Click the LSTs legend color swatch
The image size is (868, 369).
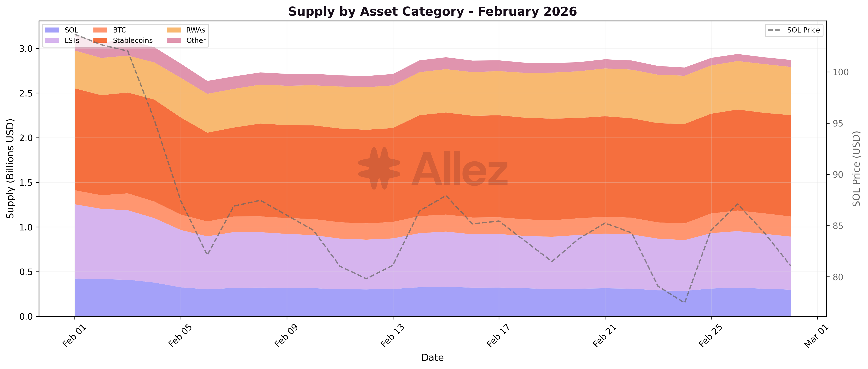click(x=52, y=40)
